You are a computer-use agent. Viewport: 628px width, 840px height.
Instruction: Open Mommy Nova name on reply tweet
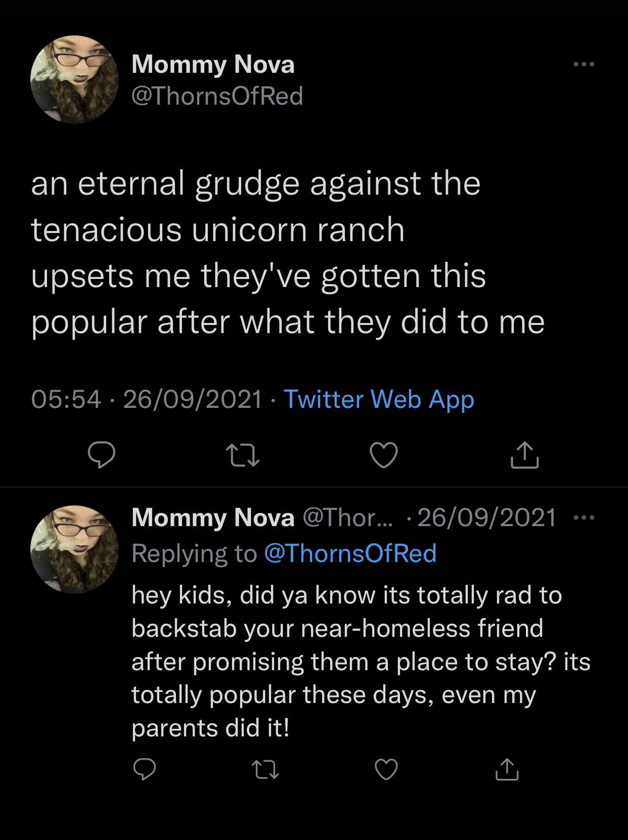[x=213, y=518]
